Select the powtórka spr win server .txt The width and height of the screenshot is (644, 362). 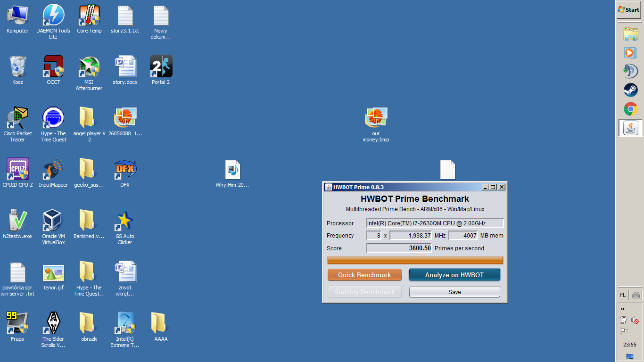pyautogui.click(x=17, y=279)
